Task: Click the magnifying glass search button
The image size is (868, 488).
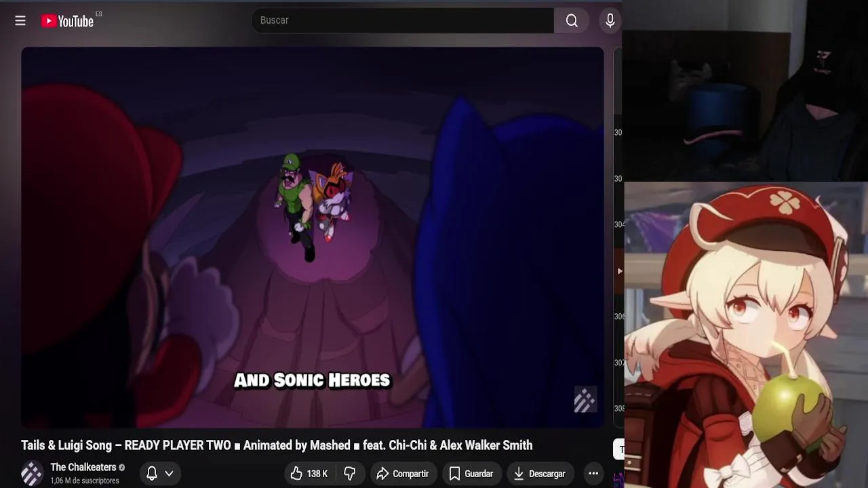Action: click(572, 20)
